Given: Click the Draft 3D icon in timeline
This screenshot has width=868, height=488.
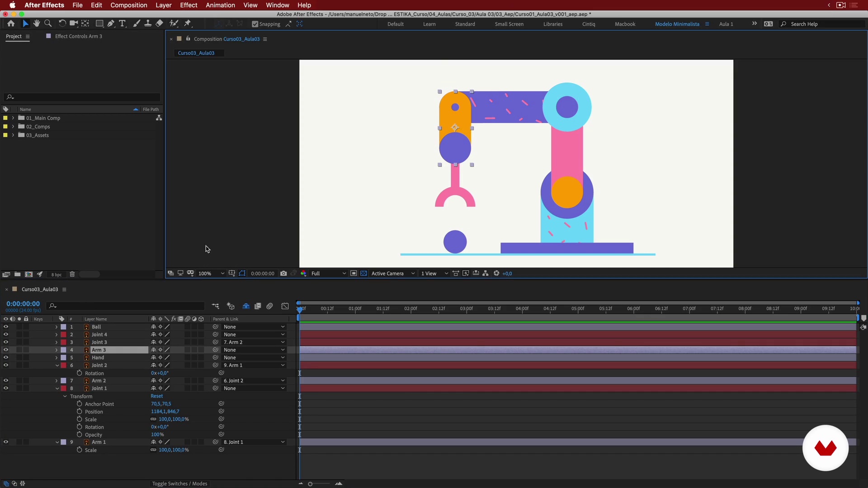Looking at the screenshot, I should coord(231,306).
